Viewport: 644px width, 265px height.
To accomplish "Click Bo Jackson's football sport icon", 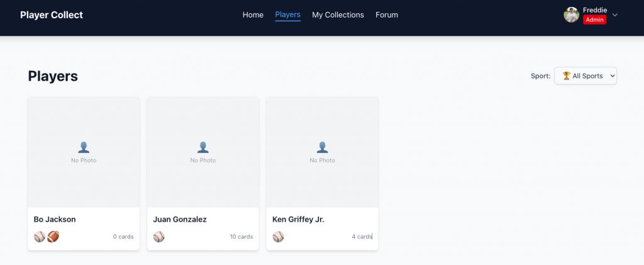I will pyautogui.click(x=53, y=237).
